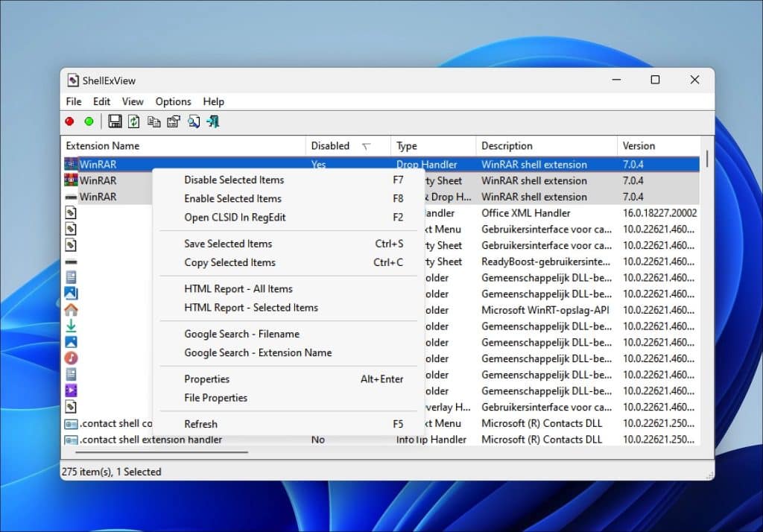This screenshot has width=763, height=532.
Task: Open the File menu
Action: (74, 102)
